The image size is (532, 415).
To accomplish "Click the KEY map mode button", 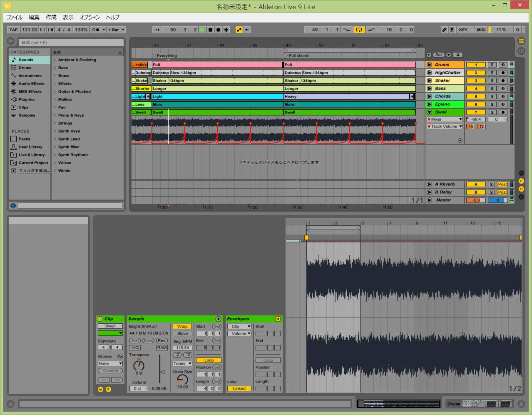I will click(x=463, y=30).
